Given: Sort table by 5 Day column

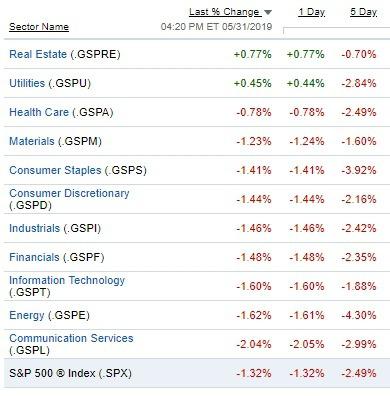Looking at the screenshot, I should pos(363,12).
